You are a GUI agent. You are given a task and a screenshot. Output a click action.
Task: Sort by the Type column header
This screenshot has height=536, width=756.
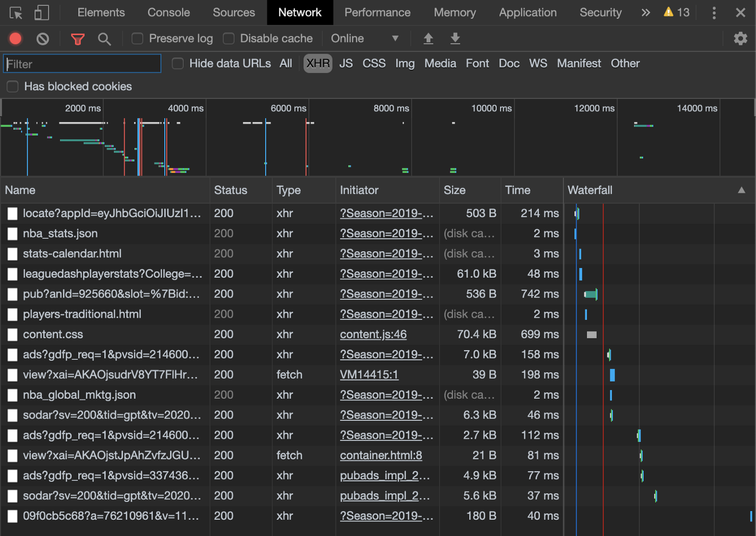(303, 190)
